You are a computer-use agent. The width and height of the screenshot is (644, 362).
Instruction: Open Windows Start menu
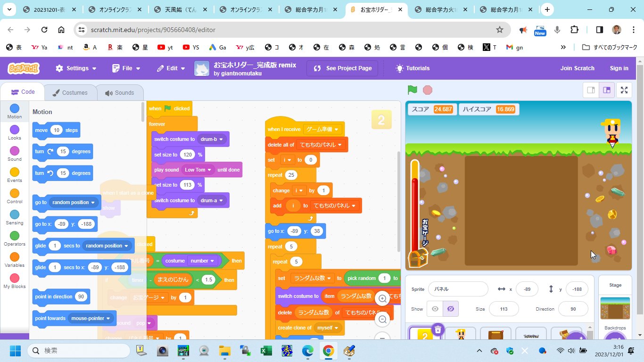tap(15, 351)
